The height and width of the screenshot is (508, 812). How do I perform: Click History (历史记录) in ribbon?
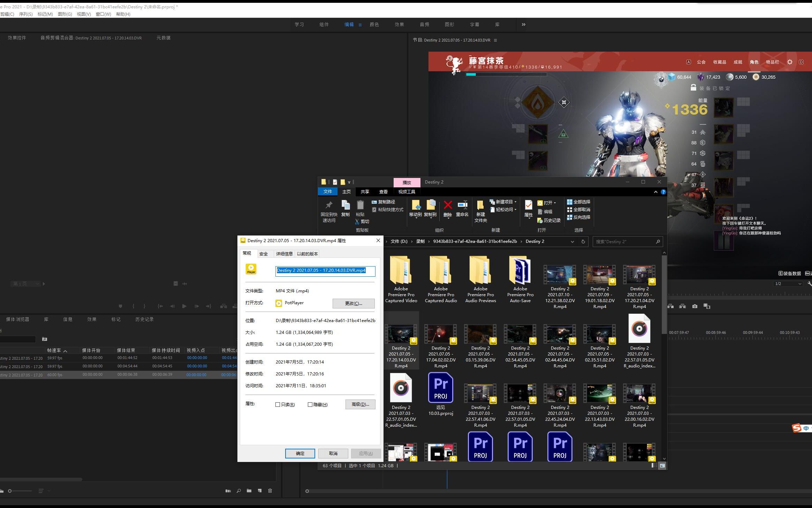549,221
